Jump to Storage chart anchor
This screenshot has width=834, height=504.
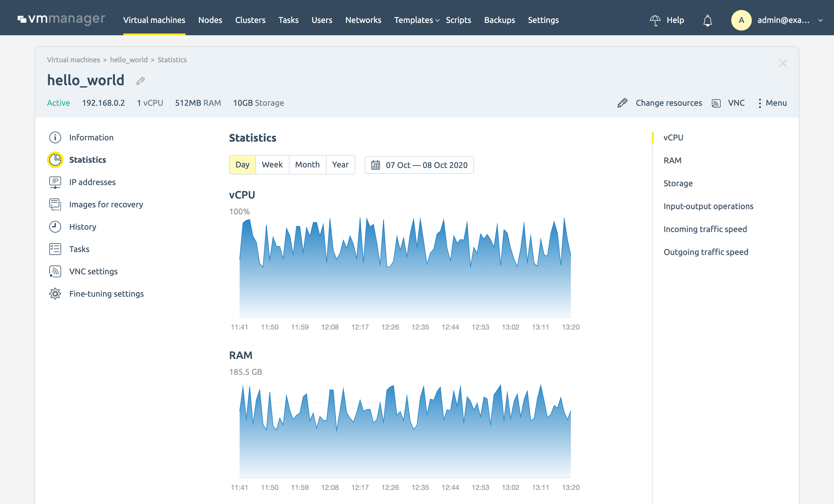coord(678,184)
